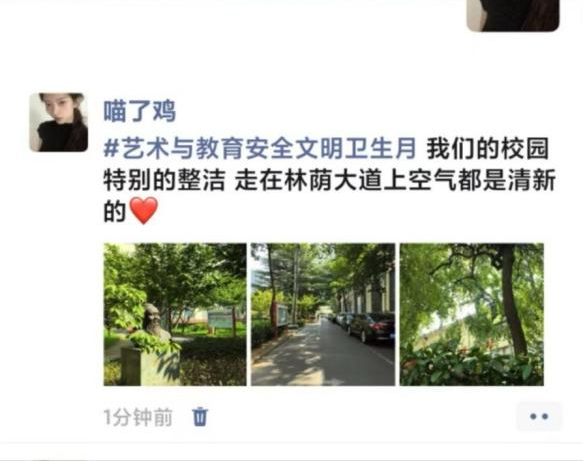Open the username 喵了鸡
Viewport: 584px width, 463px height.
(x=139, y=112)
